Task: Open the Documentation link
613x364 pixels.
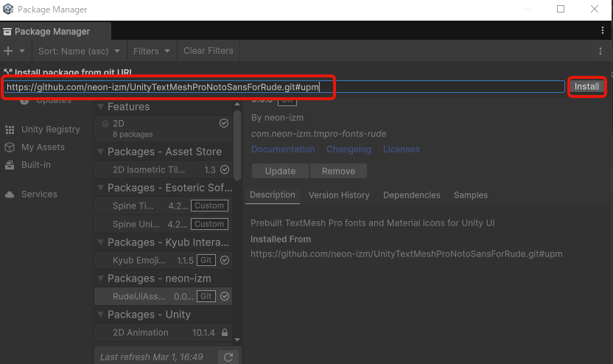Action: tap(283, 150)
